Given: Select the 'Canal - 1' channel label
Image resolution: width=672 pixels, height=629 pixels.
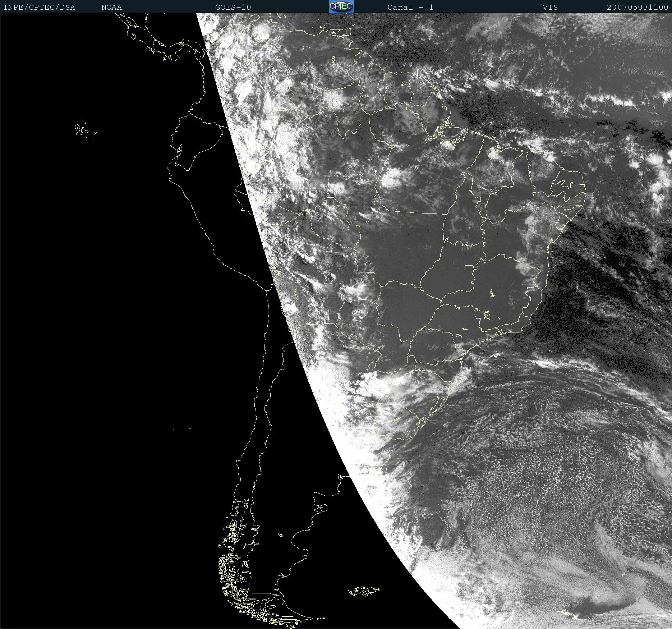Looking at the screenshot, I should click(410, 8).
